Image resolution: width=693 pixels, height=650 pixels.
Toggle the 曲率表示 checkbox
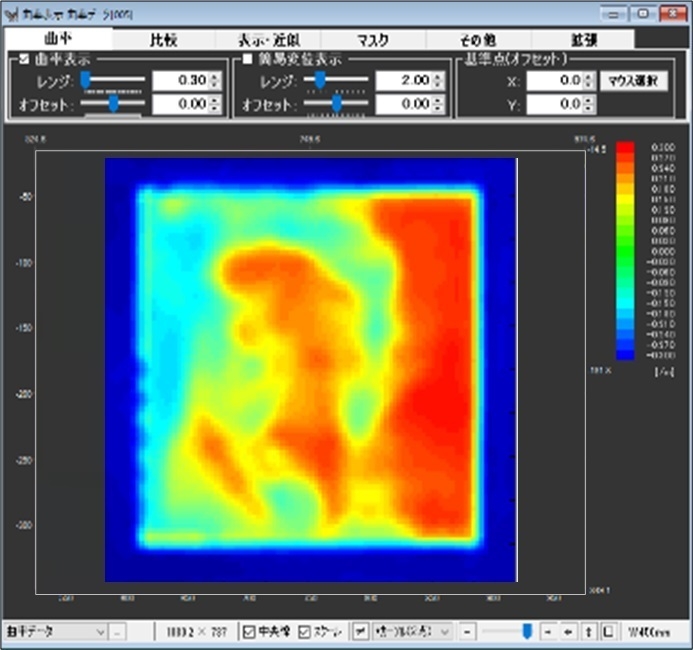click(x=25, y=59)
